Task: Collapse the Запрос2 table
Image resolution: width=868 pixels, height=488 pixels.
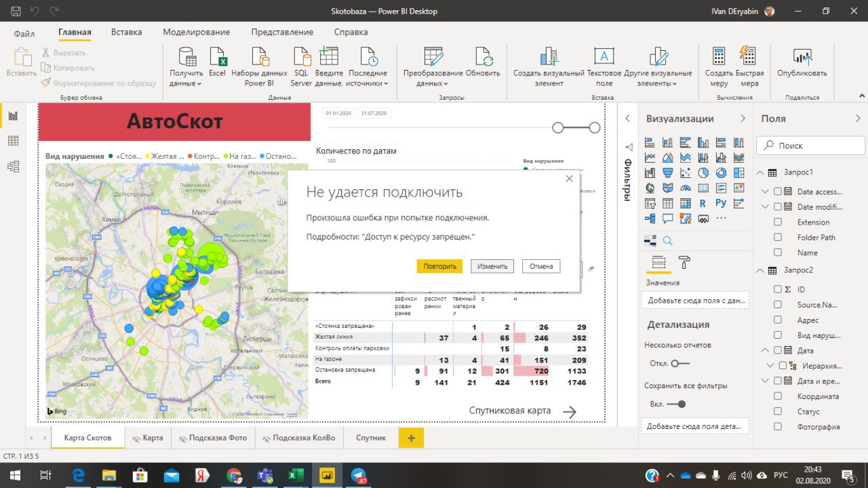Action: [760, 270]
